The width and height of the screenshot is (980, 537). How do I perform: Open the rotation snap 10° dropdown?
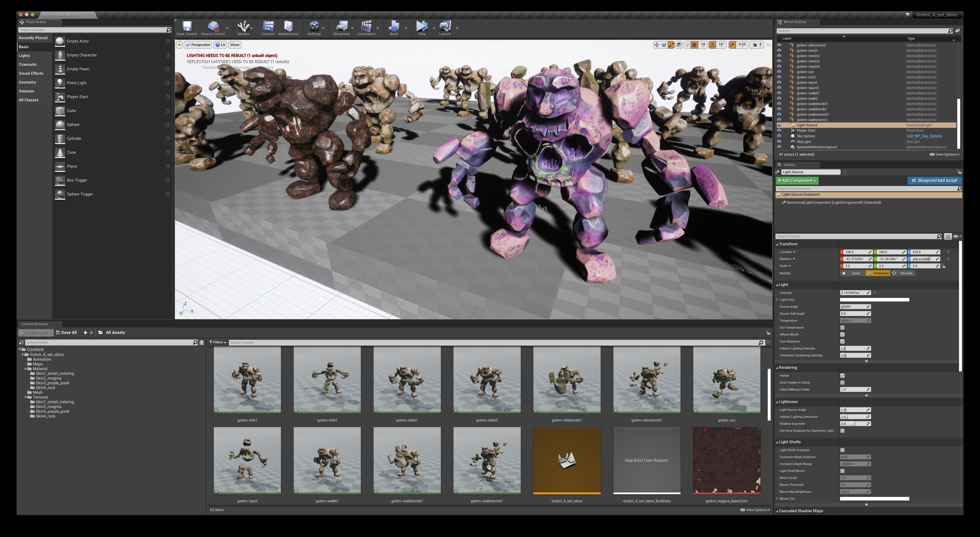point(721,45)
